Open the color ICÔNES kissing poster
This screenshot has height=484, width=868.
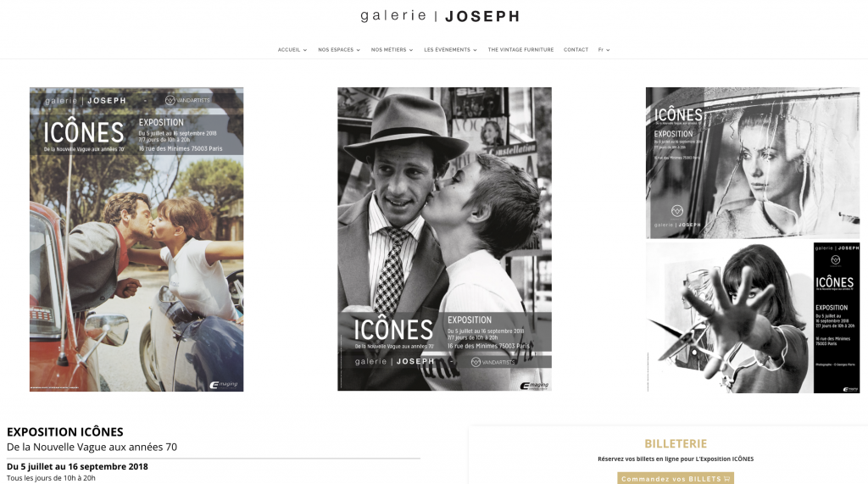(136, 239)
